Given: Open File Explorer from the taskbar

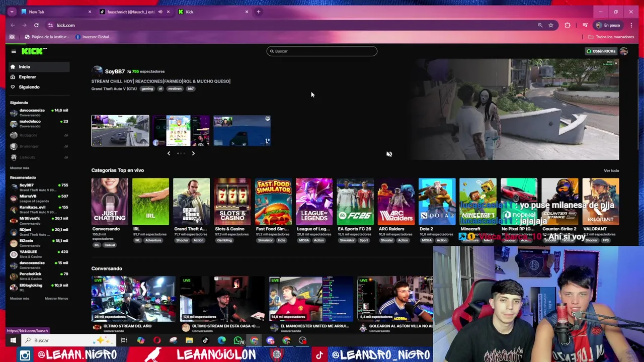Looking at the screenshot, I should [189, 340].
